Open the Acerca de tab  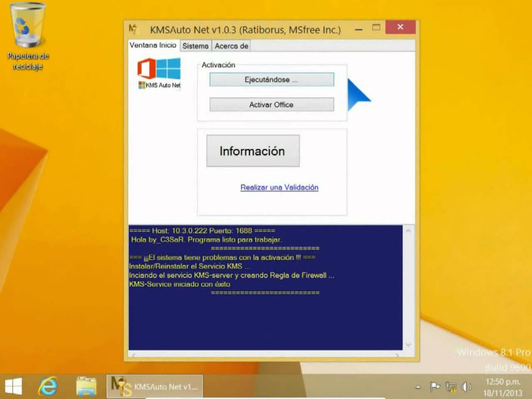tap(232, 46)
